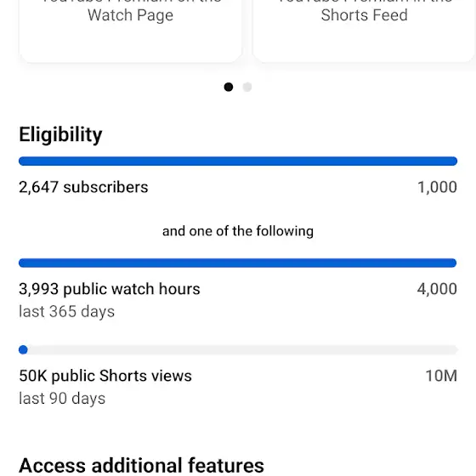476x476 pixels.
Task: Tap the 2,647 subscribers label
Action: (x=83, y=187)
